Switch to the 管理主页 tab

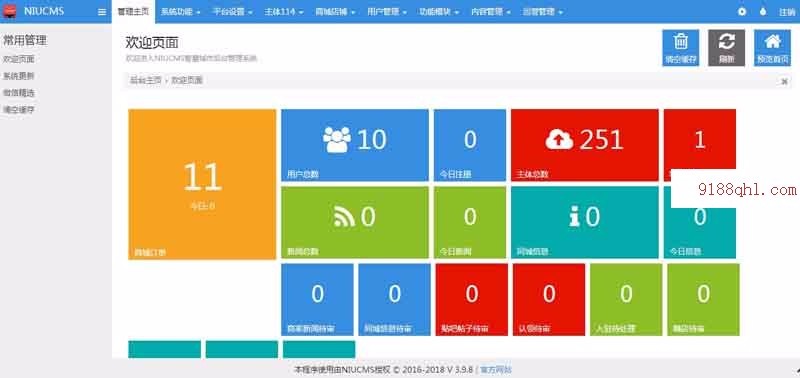coord(133,12)
